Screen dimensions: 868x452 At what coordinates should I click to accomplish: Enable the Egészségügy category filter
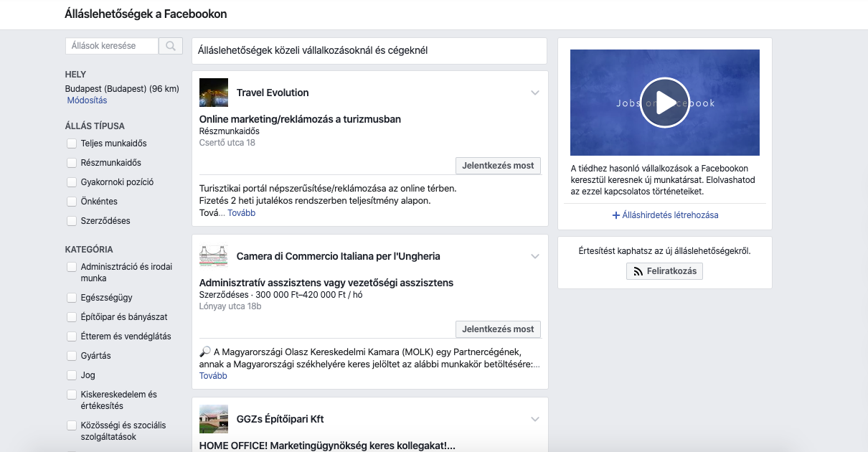pyautogui.click(x=72, y=298)
